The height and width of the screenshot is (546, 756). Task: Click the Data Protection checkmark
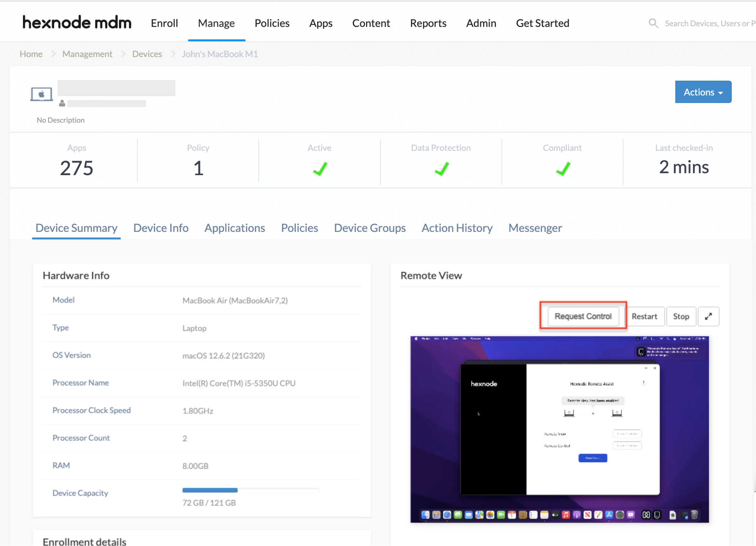(441, 169)
